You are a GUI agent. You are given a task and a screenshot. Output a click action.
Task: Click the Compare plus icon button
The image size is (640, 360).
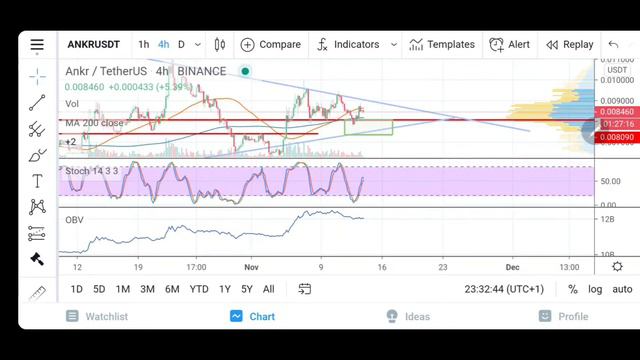coord(247,44)
